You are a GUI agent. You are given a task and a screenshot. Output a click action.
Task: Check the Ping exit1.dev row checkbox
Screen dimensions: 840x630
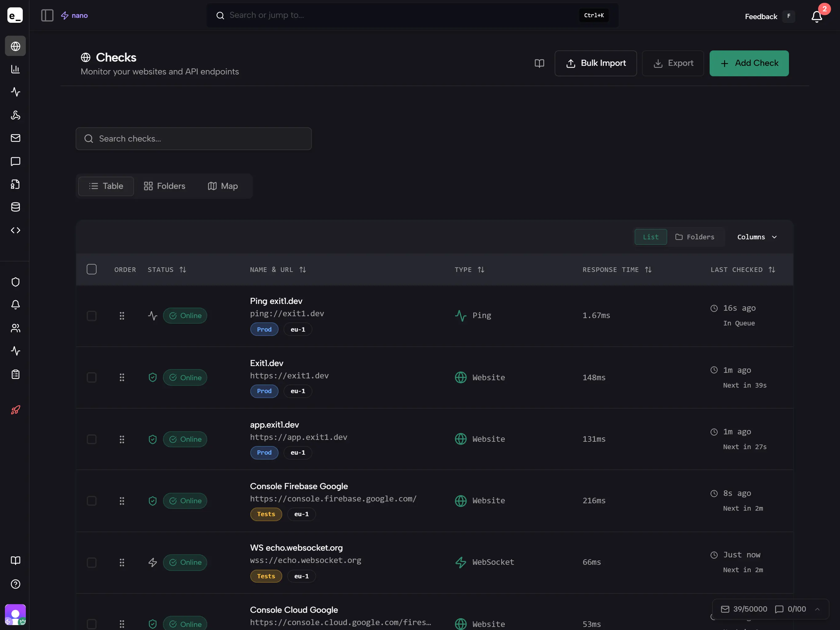pos(92,316)
